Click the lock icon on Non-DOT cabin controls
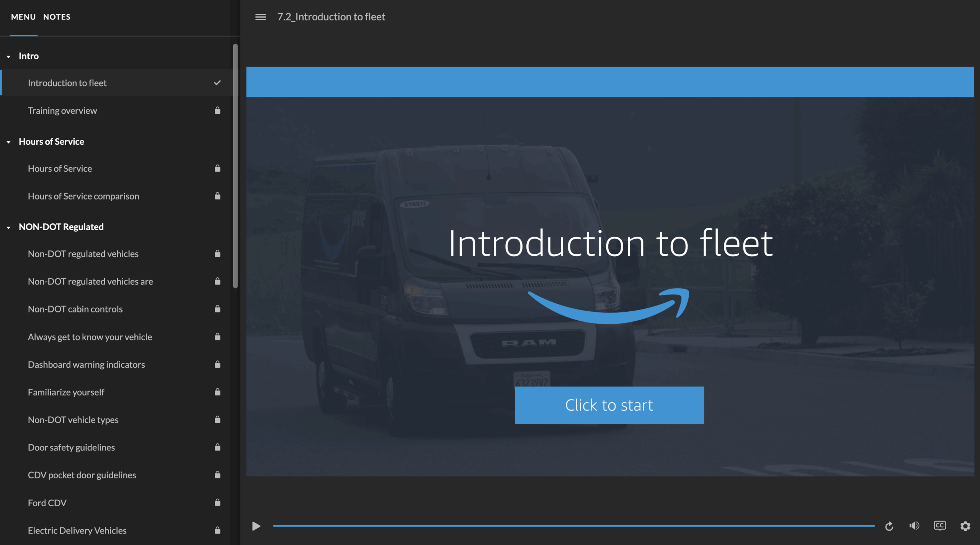The image size is (980, 545). click(217, 309)
